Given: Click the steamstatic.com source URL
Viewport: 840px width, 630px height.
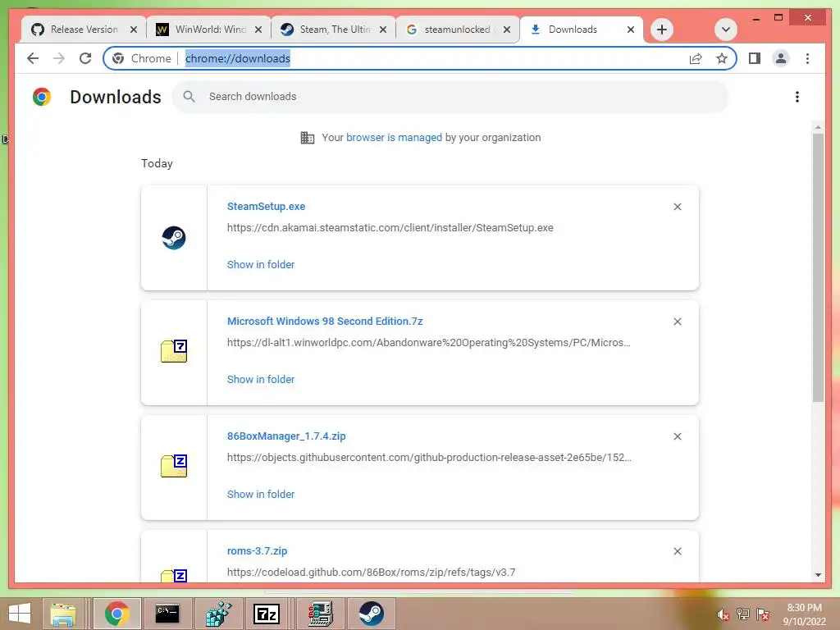Looking at the screenshot, I should [x=390, y=228].
